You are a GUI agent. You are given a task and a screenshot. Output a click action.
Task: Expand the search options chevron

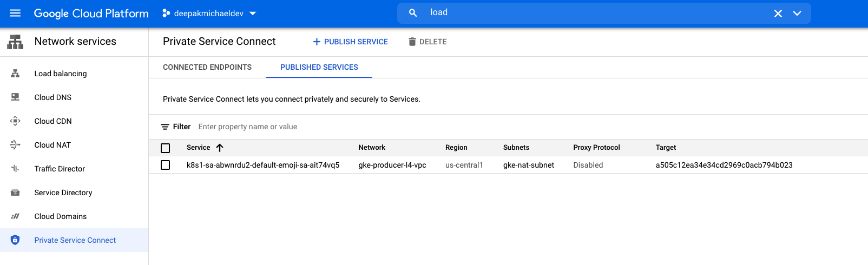[797, 14]
